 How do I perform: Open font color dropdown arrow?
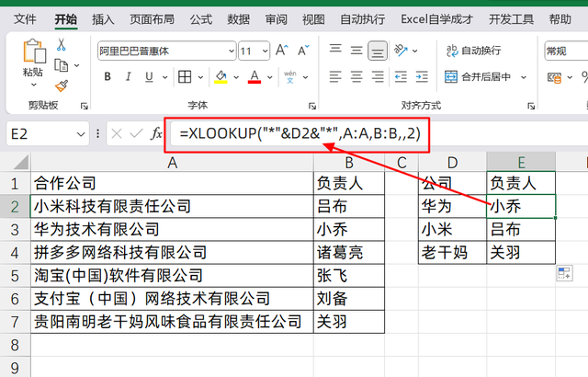point(269,77)
